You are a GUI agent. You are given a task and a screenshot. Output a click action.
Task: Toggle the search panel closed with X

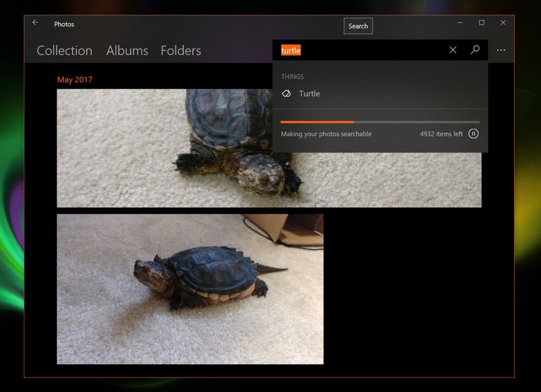pyautogui.click(x=453, y=50)
